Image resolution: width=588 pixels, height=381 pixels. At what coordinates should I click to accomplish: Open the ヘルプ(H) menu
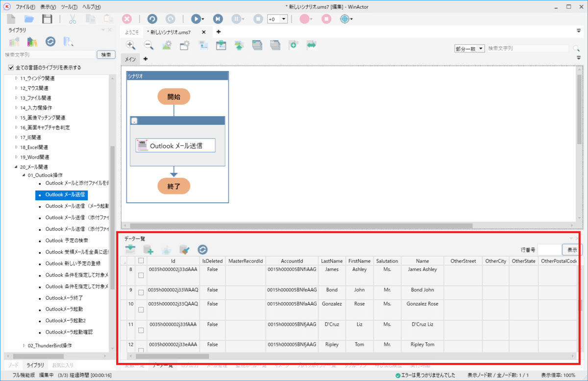91,7
